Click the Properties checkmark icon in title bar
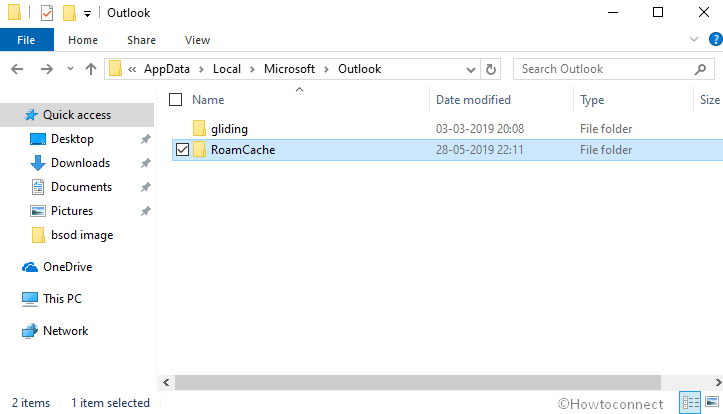 (x=47, y=12)
